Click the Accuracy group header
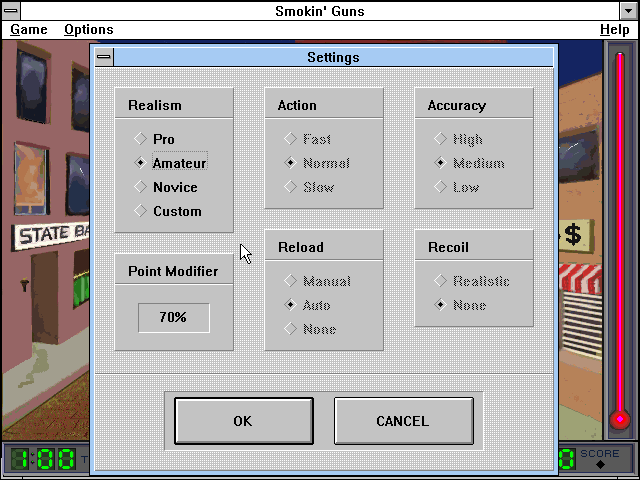Viewport: 640px width, 480px height. (474, 104)
